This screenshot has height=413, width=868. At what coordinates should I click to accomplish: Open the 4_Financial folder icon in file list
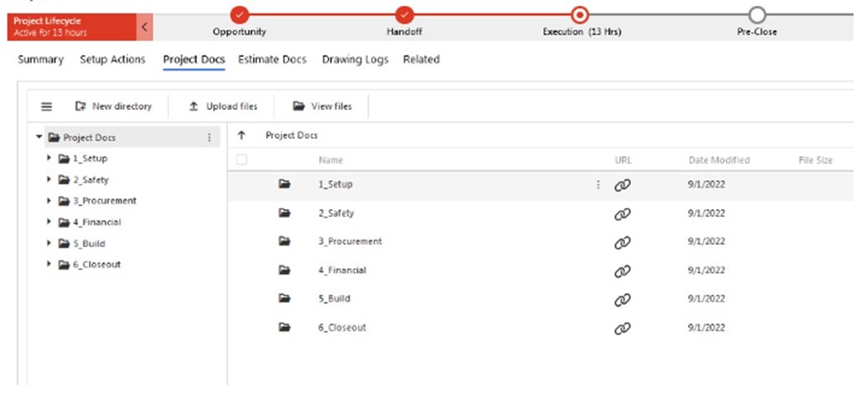click(x=285, y=270)
